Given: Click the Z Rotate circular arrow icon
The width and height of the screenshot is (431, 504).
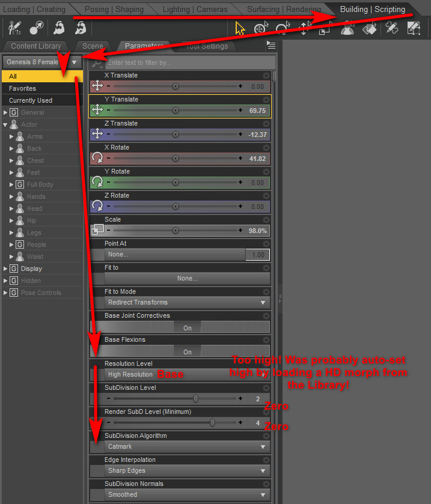Looking at the screenshot, I should coord(97,207).
